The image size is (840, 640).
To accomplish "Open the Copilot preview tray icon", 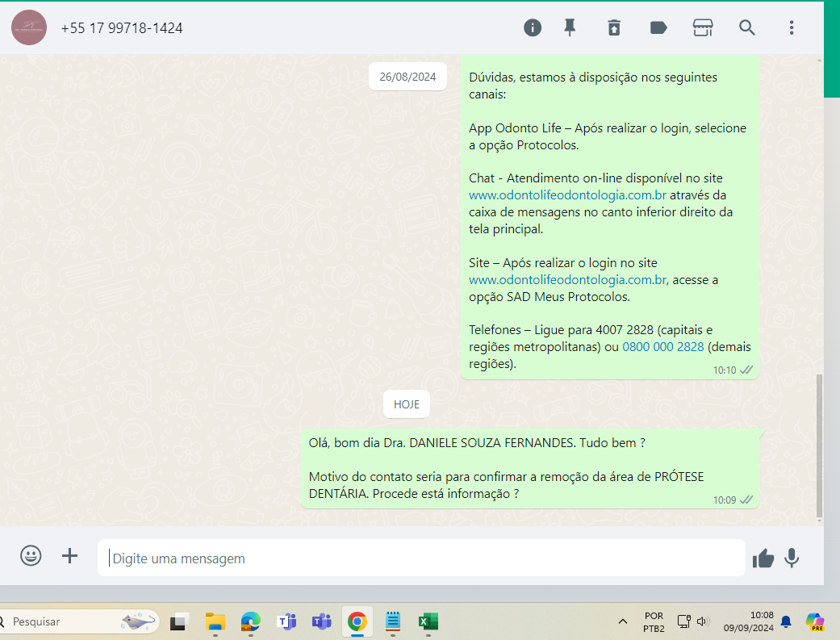I will [x=815, y=621].
